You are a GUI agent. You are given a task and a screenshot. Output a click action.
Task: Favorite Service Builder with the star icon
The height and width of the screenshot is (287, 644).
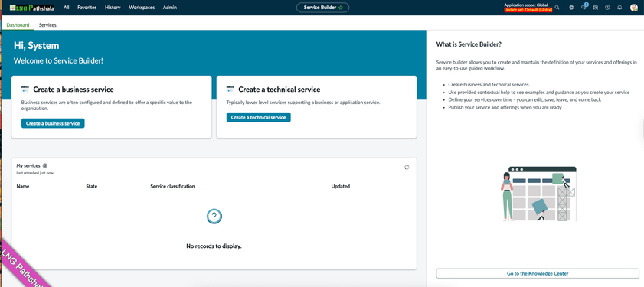pyautogui.click(x=341, y=8)
